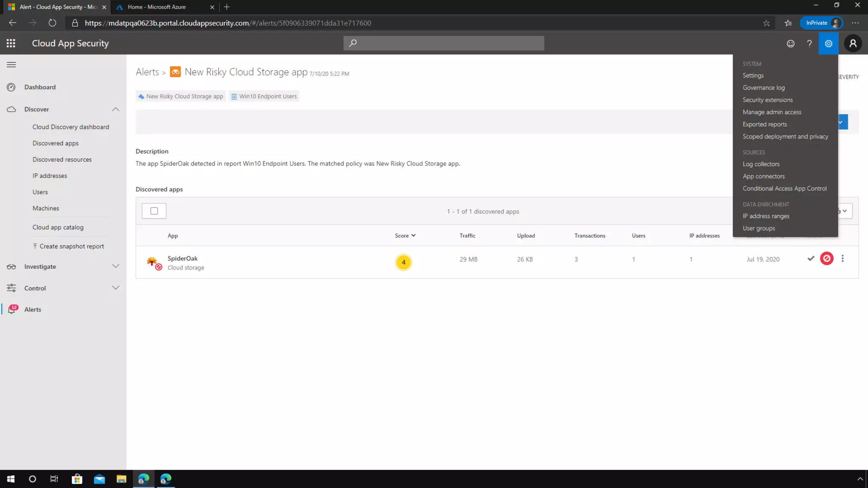Choose App connectors in settings menu
Image resolution: width=868 pixels, height=488 pixels.
coord(763,176)
